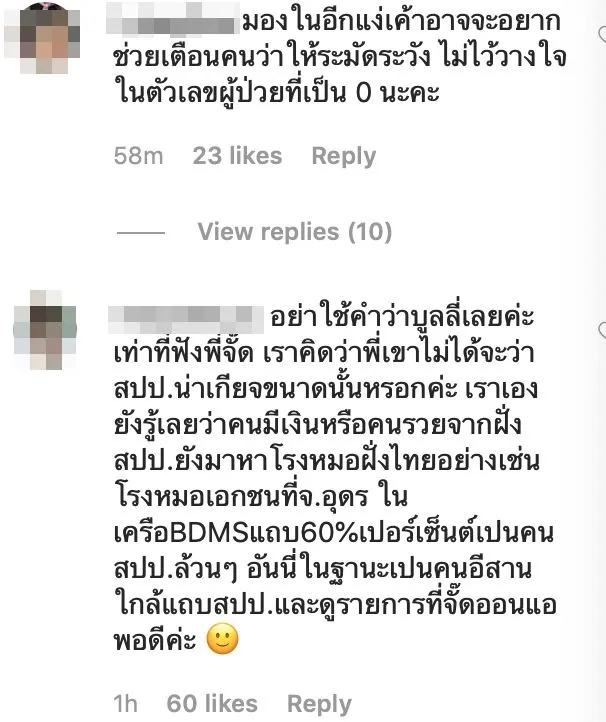
Task: Show who gave 23 likes
Action: [x=237, y=156]
